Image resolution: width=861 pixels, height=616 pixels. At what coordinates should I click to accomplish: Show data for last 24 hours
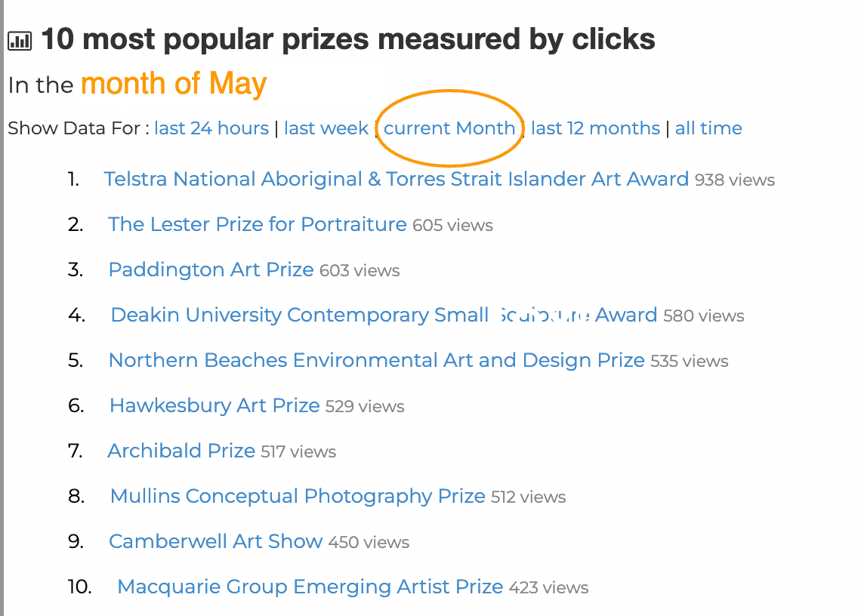(211, 128)
